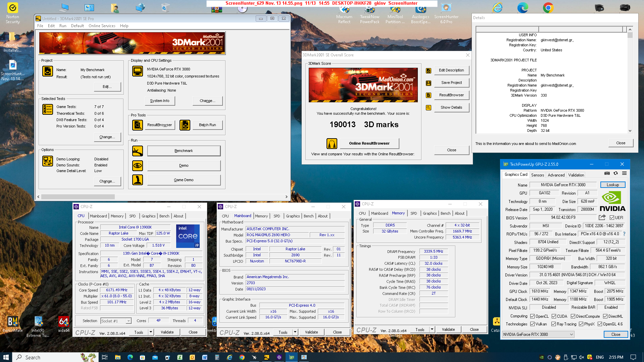The height and width of the screenshot is (362, 644).
Task: Click the Batch Run icon in Pro Tools
Action: (185, 125)
